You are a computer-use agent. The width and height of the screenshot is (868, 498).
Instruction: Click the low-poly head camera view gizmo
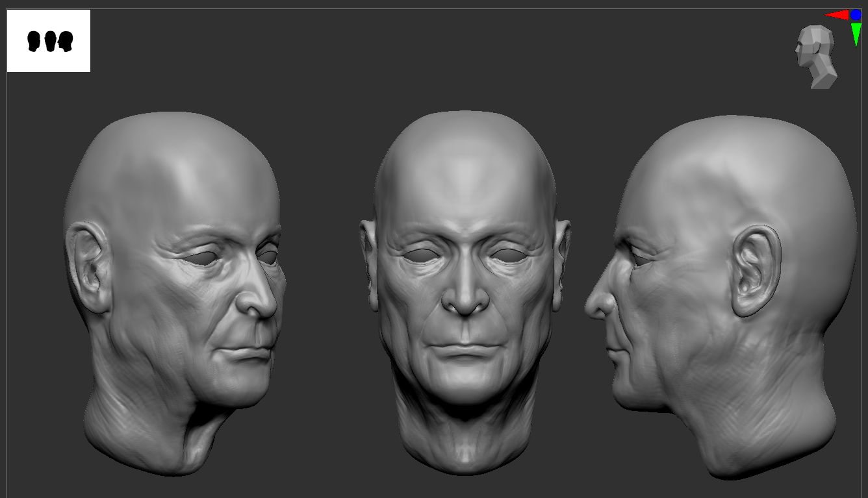click(816, 57)
